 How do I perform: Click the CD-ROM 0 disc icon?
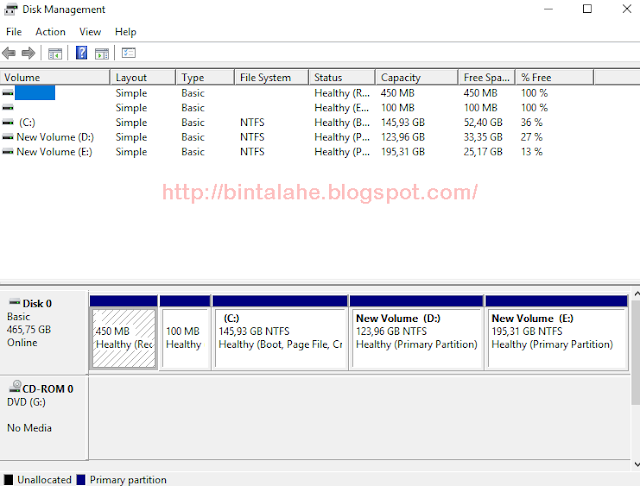coord(15,386)
